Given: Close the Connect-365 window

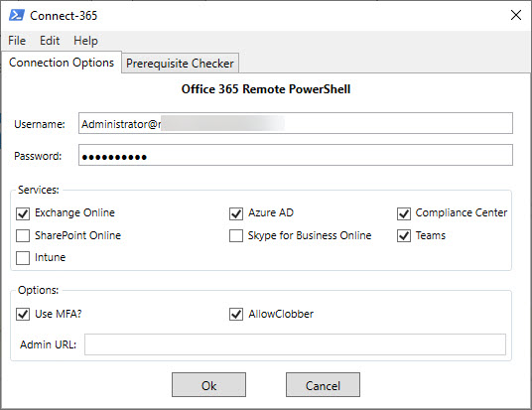Looking at the screenshot, I should pyautogui.click(x=516, y=15).
